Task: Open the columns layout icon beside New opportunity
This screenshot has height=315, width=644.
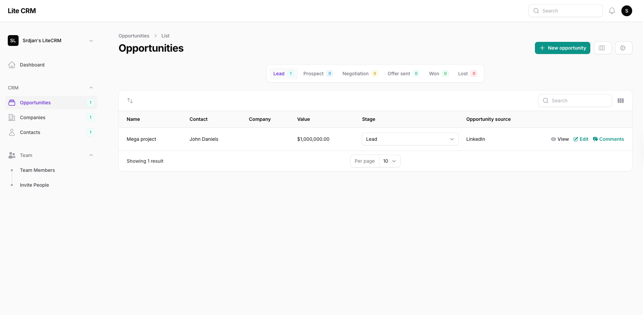Action: coord(603,48)
